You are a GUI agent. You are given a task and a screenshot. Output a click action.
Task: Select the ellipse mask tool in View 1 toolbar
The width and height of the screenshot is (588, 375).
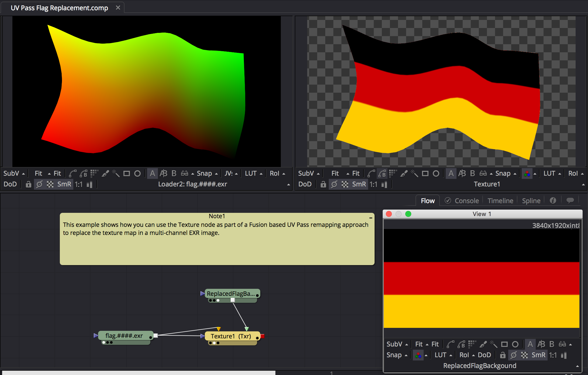point(515,344)
